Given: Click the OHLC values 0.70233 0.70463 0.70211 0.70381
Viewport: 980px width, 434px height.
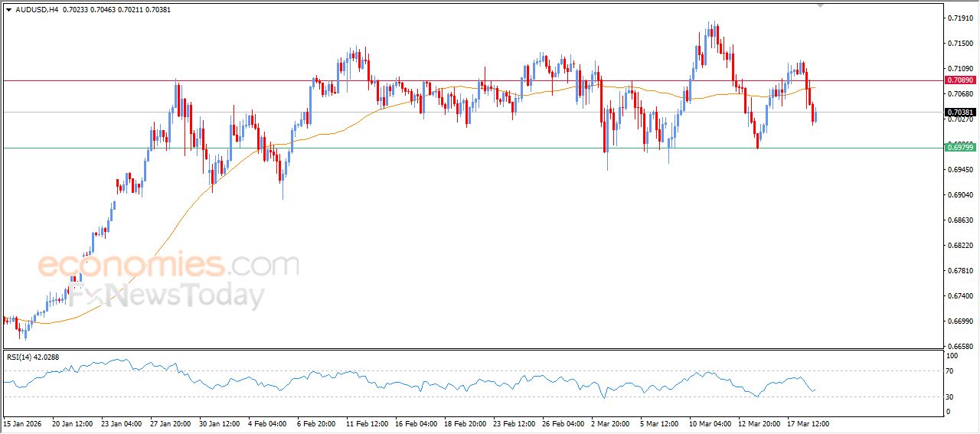Looking at the screenshot, I should 116,10.
